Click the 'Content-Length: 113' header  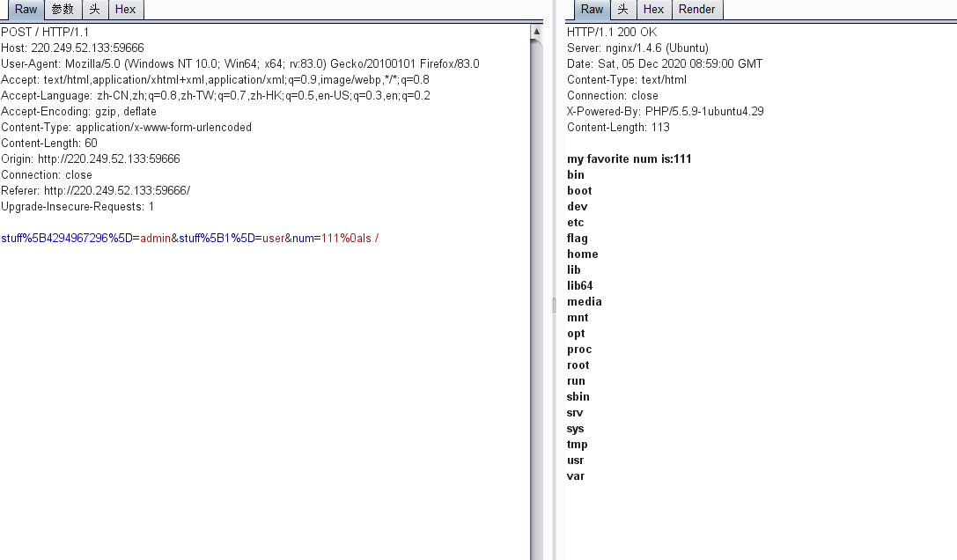(618, 127)
